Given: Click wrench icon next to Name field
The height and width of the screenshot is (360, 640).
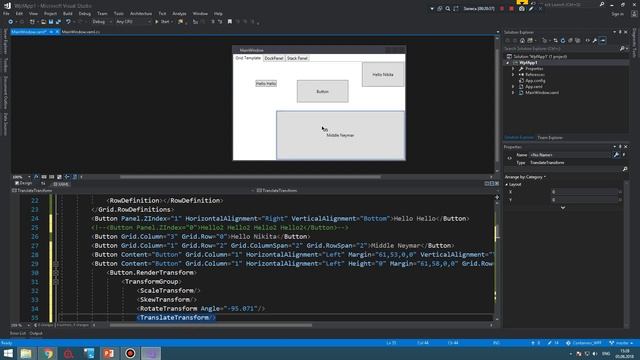Looking at the screenshot, I should pos(616,155).
